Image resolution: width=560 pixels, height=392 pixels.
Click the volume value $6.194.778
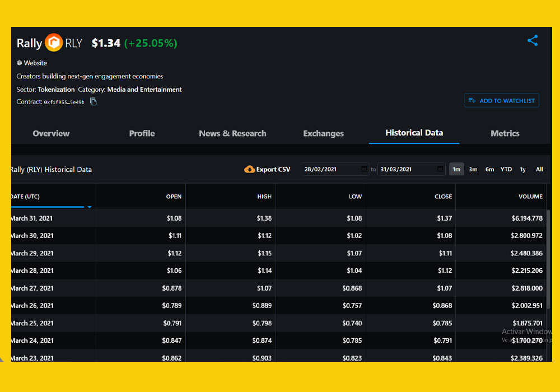tap(527, 218)
